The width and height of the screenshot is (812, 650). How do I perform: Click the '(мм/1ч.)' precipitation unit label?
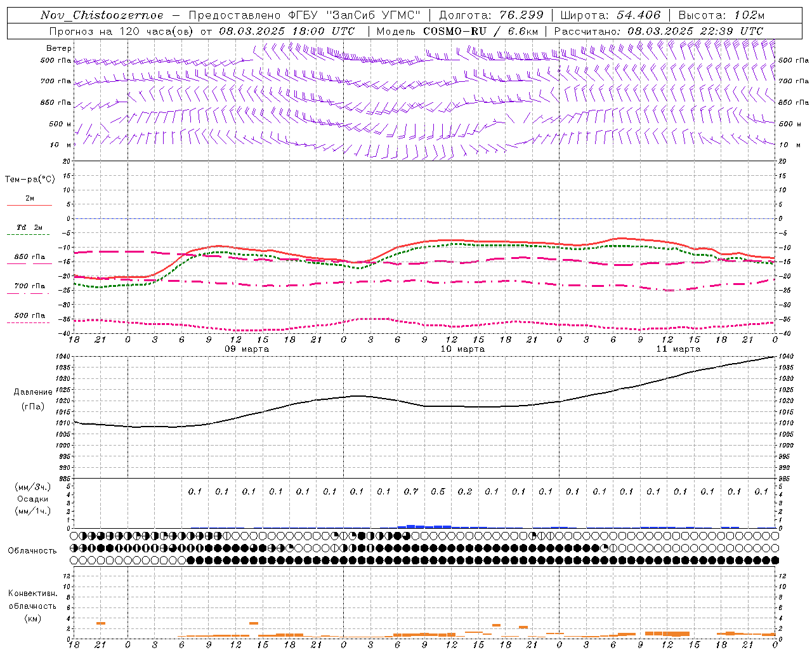(x=33, y=511)
